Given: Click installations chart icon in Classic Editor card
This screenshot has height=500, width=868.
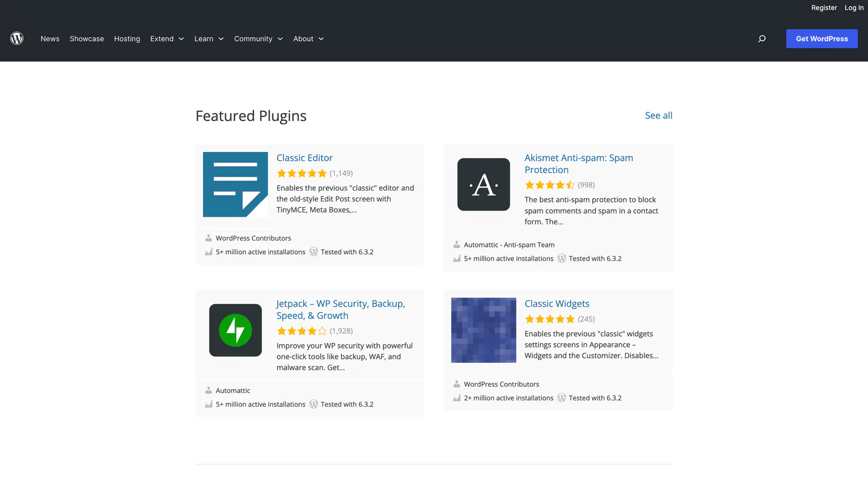Looking at the screenshot, I should (x=208, y=252).
